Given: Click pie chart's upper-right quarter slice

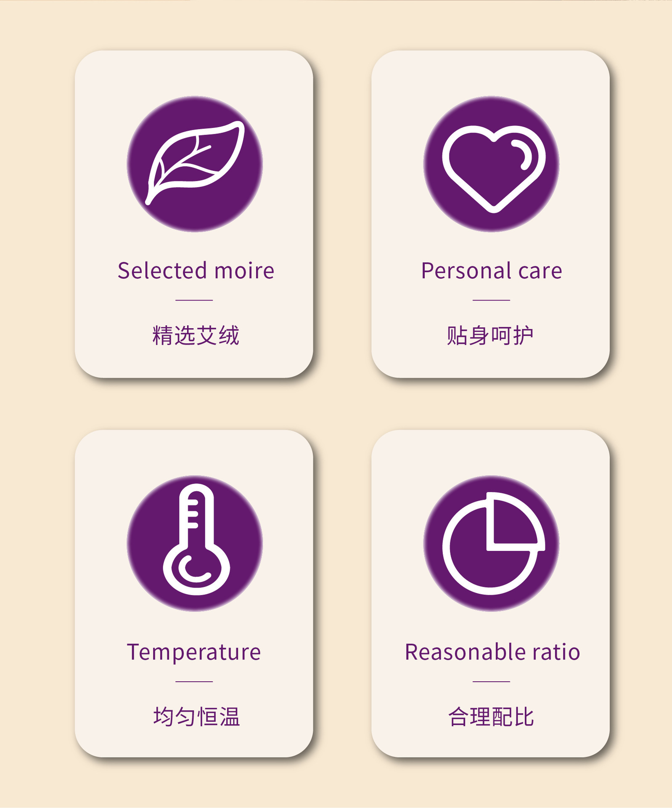Looking at the screenshot, I should (513, 521).
